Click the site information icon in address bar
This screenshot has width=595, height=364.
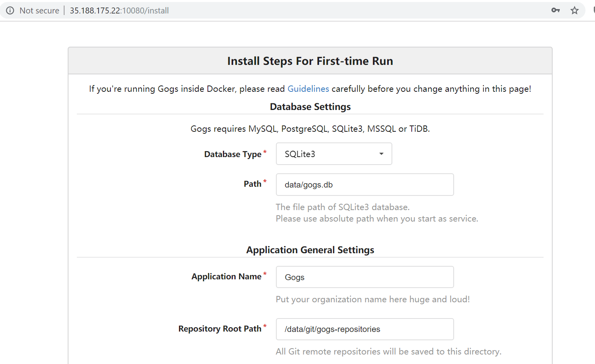coord(10,11)
